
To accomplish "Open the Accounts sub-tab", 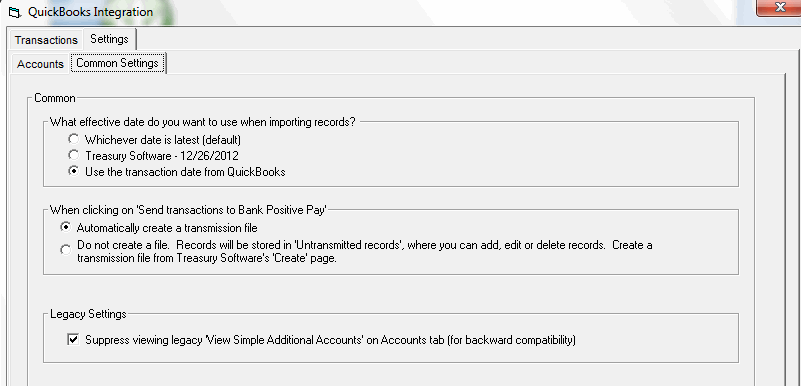I will (40, 64).
